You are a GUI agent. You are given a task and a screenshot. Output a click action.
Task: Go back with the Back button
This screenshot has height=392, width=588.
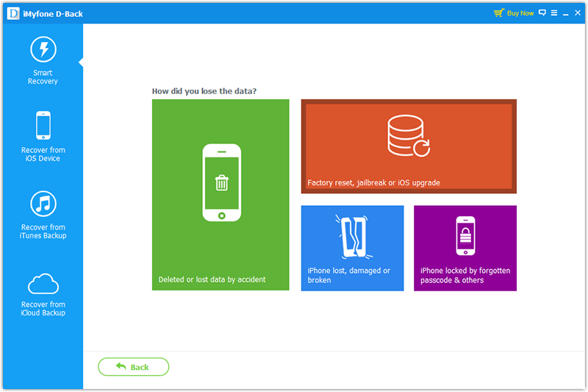tap(134, 367)
